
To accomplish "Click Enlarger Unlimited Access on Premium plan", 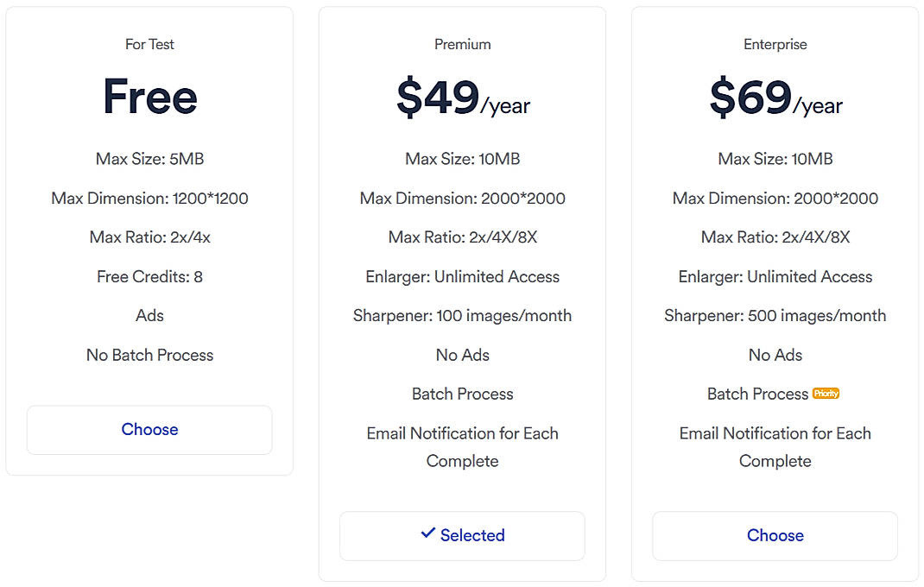I will click(x=462, y=276).
